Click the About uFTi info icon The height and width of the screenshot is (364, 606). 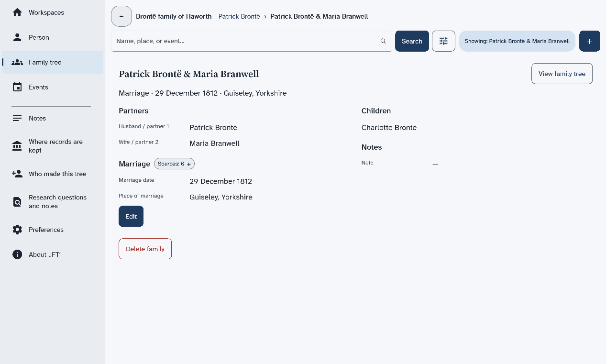coord(17,254)
